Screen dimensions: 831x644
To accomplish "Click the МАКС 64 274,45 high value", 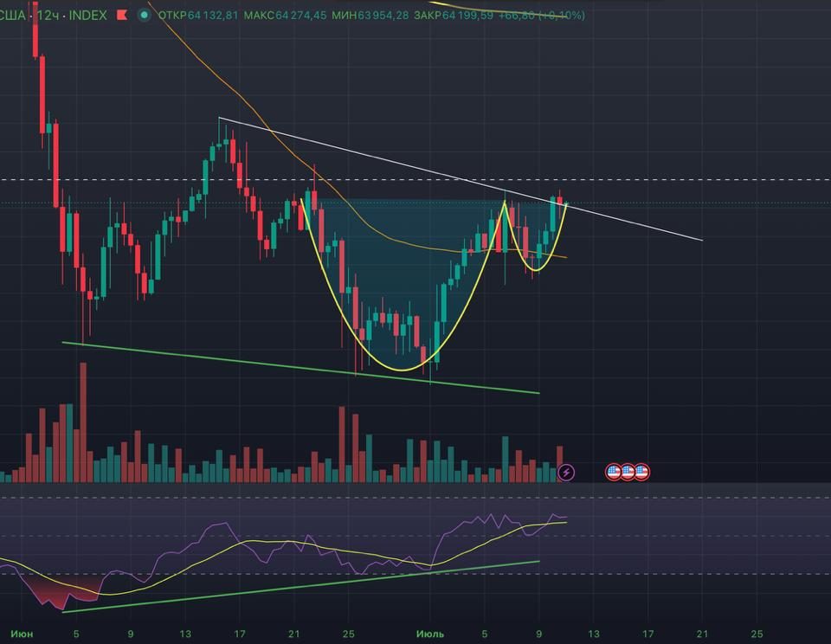I will tap(285, 16).
